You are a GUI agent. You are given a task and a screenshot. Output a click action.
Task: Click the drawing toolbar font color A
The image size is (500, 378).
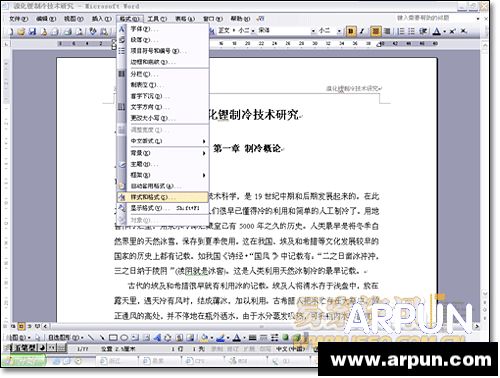click(237, 338)
